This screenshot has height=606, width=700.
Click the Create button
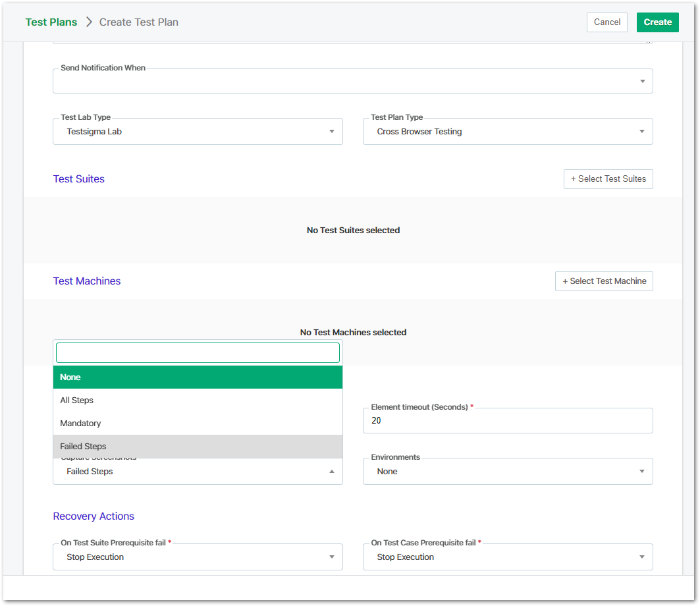point(657,22)
